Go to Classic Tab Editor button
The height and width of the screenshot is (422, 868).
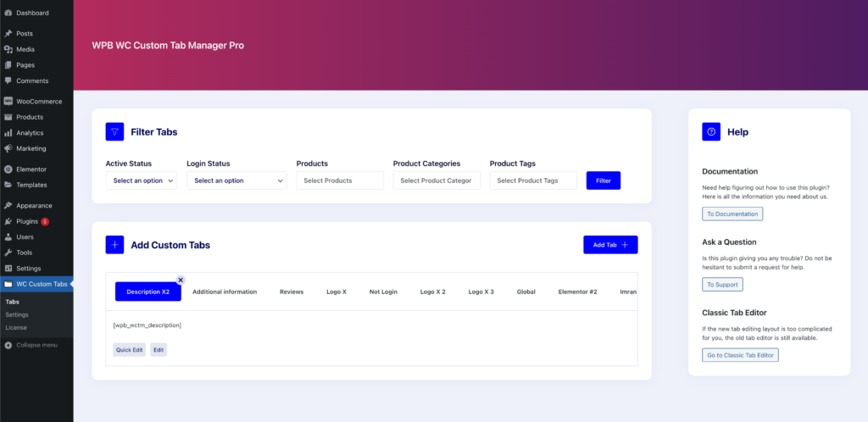[740, 355]
